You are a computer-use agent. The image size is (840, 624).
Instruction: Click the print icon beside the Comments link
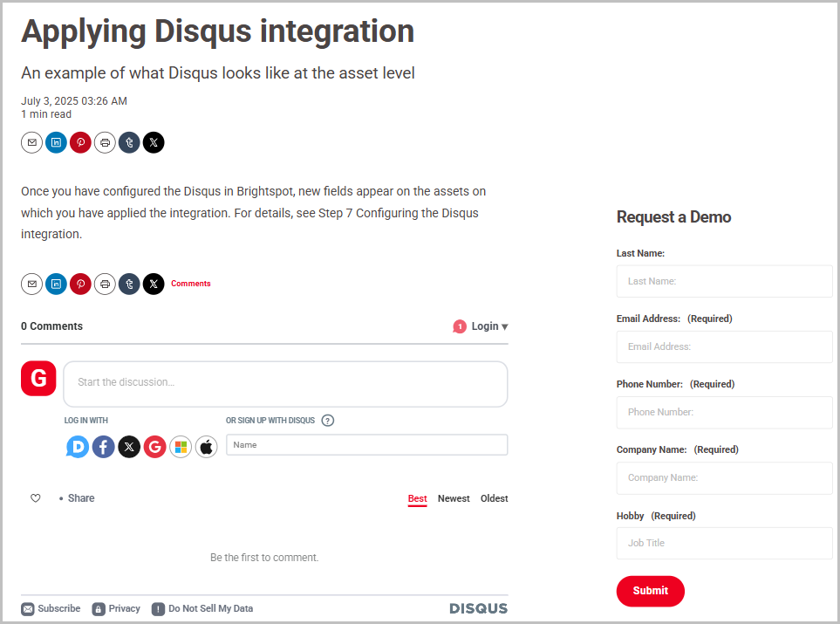[105, 284]
